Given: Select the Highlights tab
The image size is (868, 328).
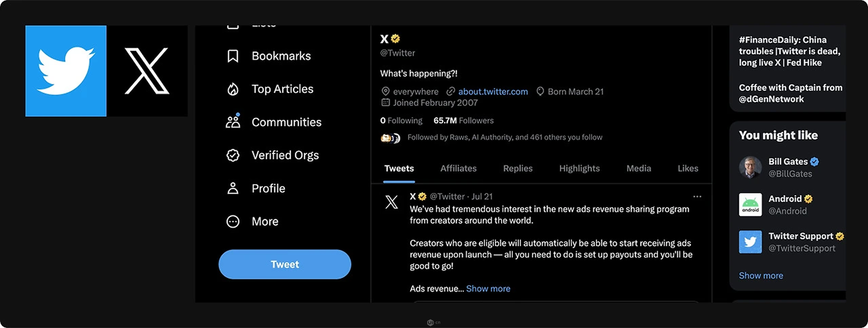Looking at the screenshot, I should pyautogui.click(x=579, y=168).
